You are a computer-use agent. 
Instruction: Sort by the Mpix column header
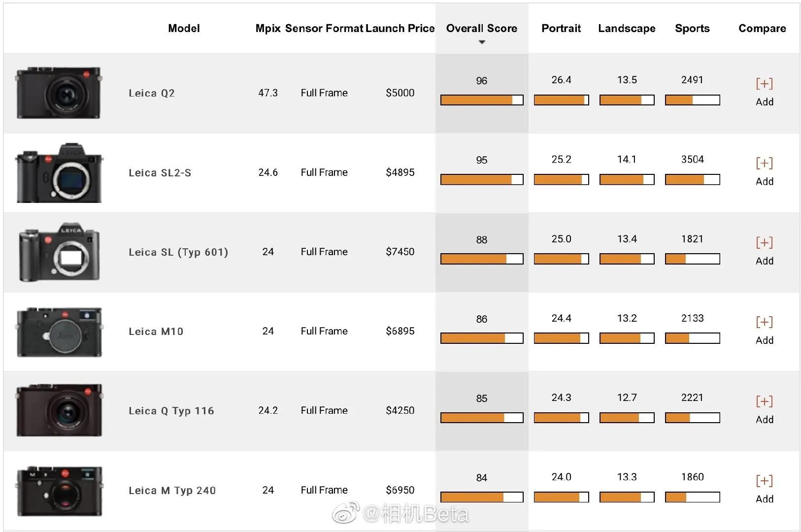pos(268,29)
